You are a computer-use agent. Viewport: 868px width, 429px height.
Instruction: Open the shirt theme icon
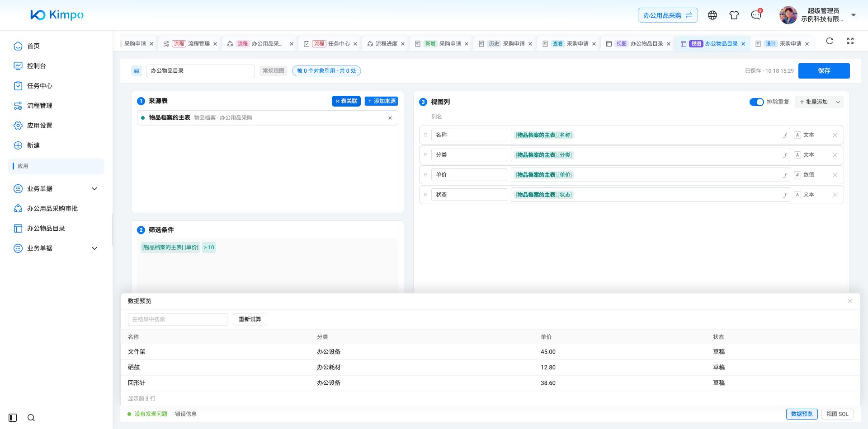tap(734, 15)
